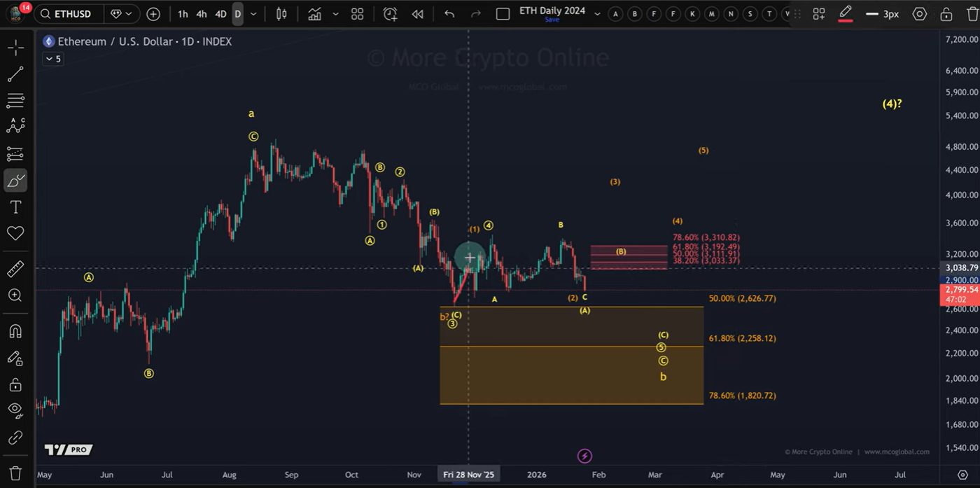Hide all drawings with the eye icon
The image size is (980, 488).
[15, 410]
